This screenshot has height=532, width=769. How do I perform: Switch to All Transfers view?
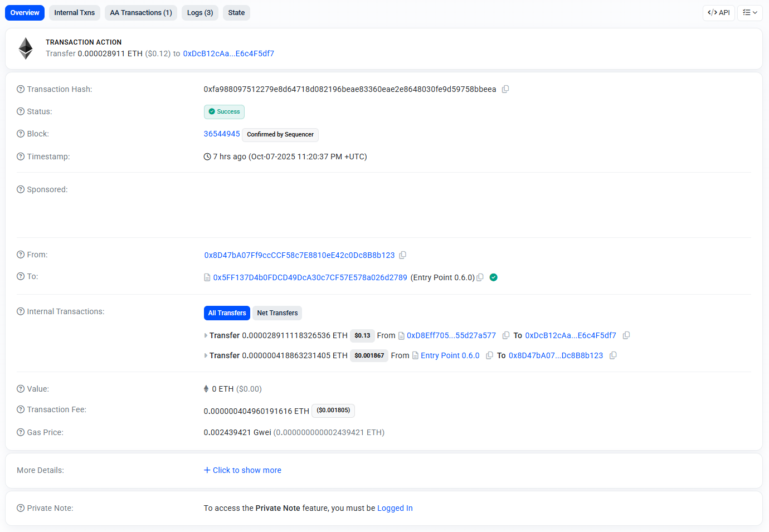(x=227, y=313)
